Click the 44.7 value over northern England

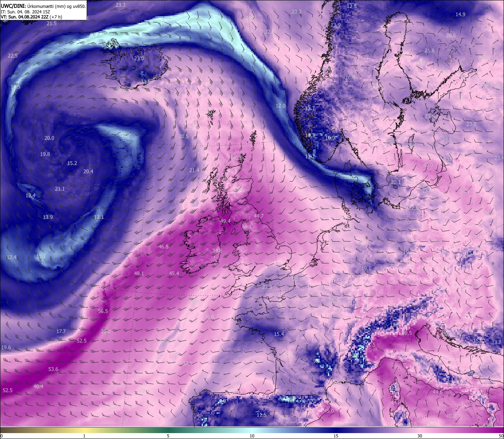coord(259,216)
